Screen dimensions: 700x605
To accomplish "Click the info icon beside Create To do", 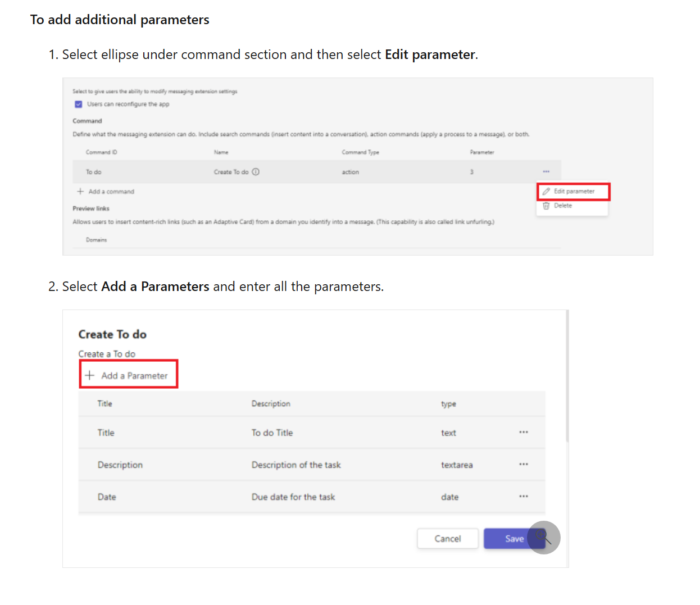I will [x=256, y=172].
